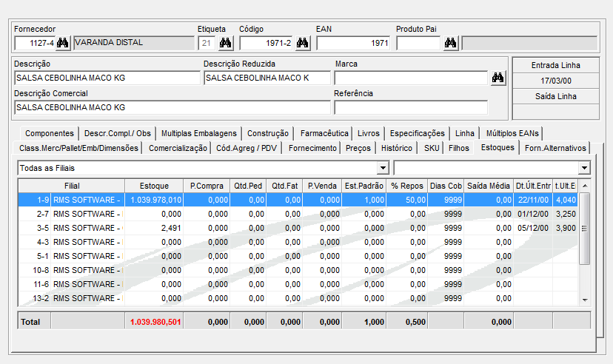Expand the Todas as Filiais dropdown
The height and width of the screenshot is (364, 613).
(x=383, y=168)
